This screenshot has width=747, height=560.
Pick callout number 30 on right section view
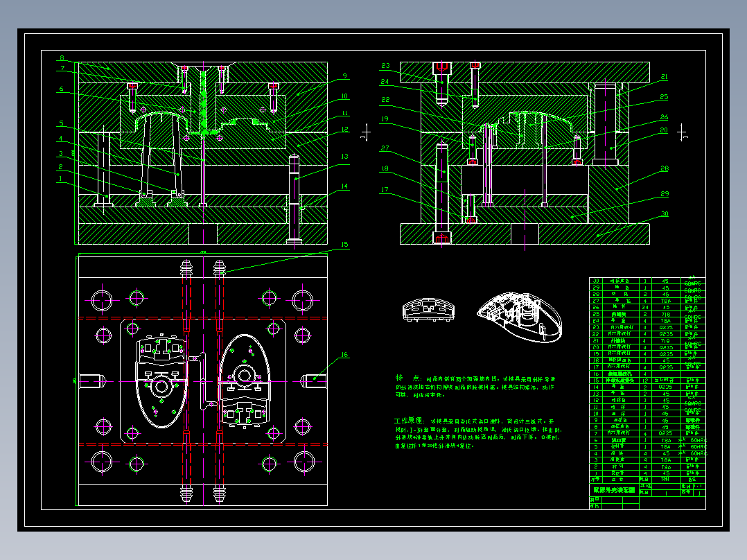coord(665,214)
